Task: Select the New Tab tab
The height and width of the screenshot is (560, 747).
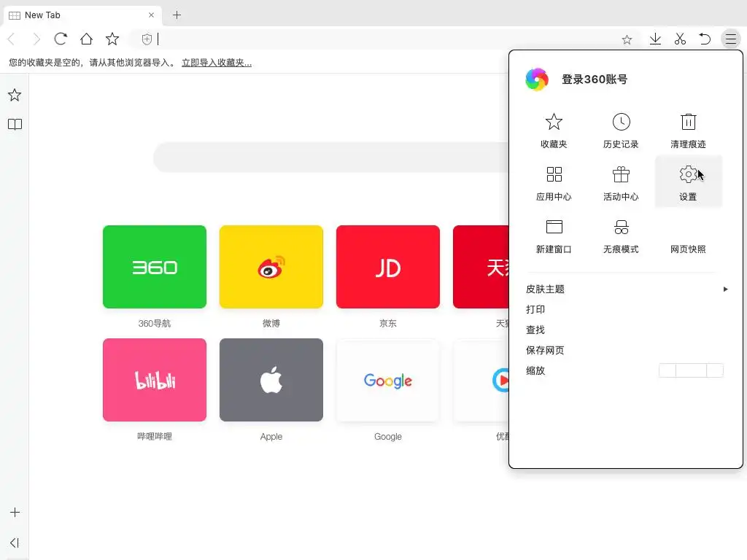Action: click(82, 15)
